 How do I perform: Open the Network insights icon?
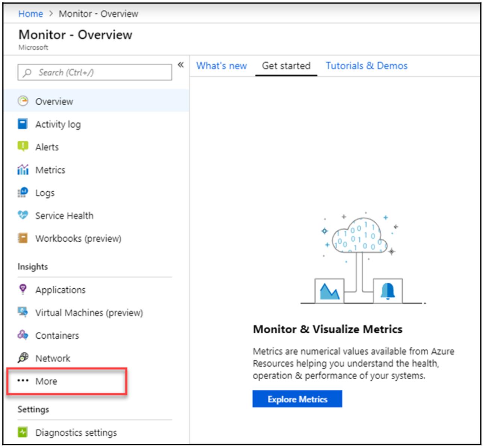[23, 358]
